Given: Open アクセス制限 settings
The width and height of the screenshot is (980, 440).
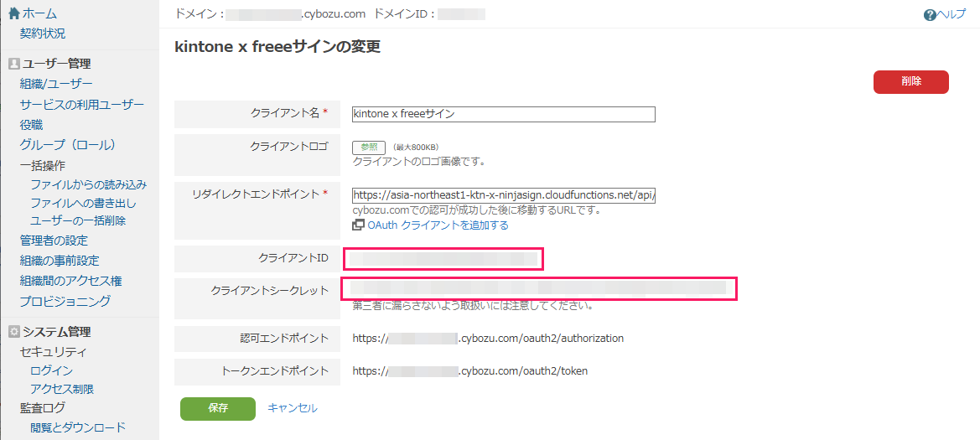Looking at the screenshot, I should click(x=62, y=390).
